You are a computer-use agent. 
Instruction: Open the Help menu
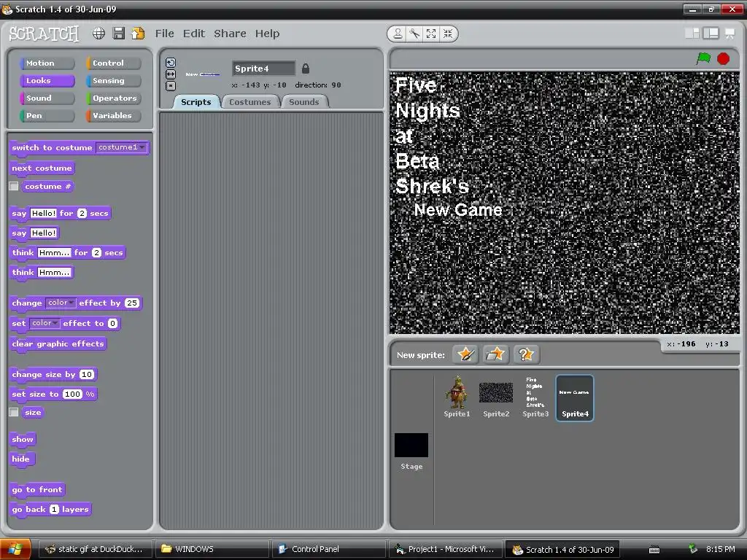tap(267, 34)
